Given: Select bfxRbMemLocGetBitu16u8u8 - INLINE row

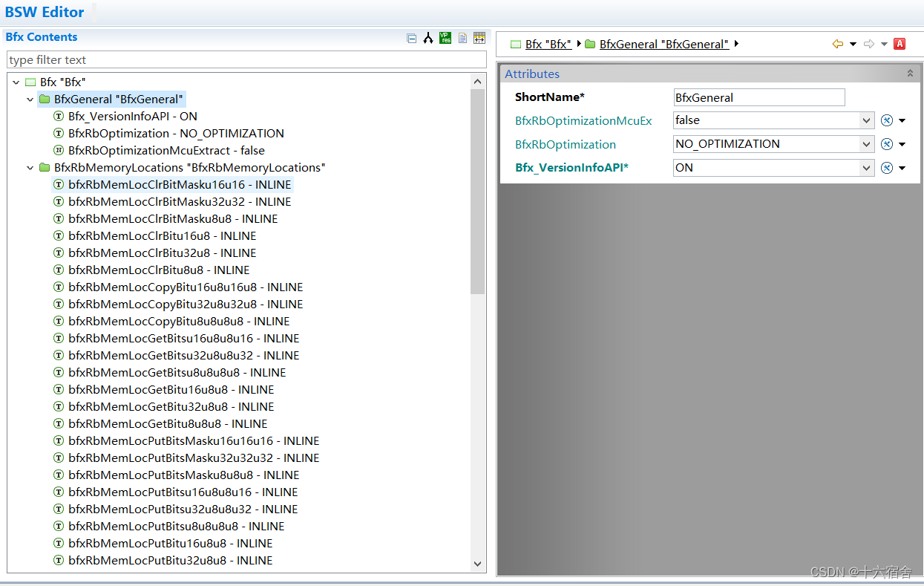Looking at the screenshot, I should pyautogui.click(x=171, y=389).
